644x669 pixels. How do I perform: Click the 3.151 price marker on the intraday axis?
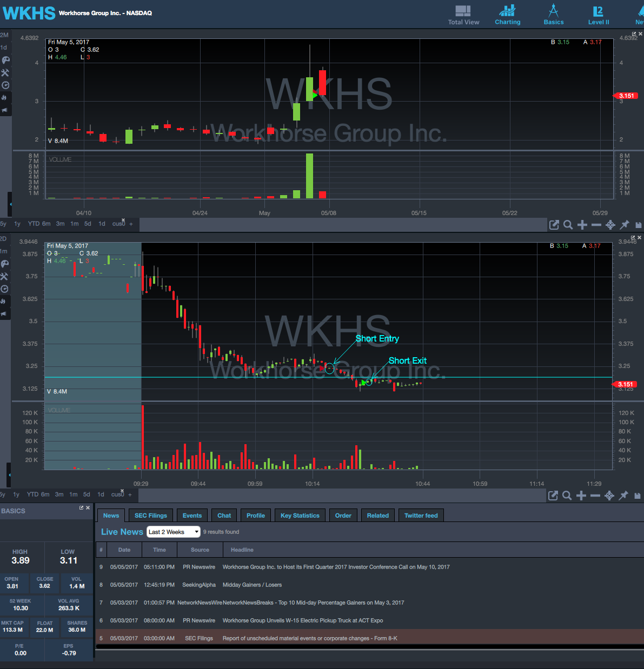tap(625, 384)
